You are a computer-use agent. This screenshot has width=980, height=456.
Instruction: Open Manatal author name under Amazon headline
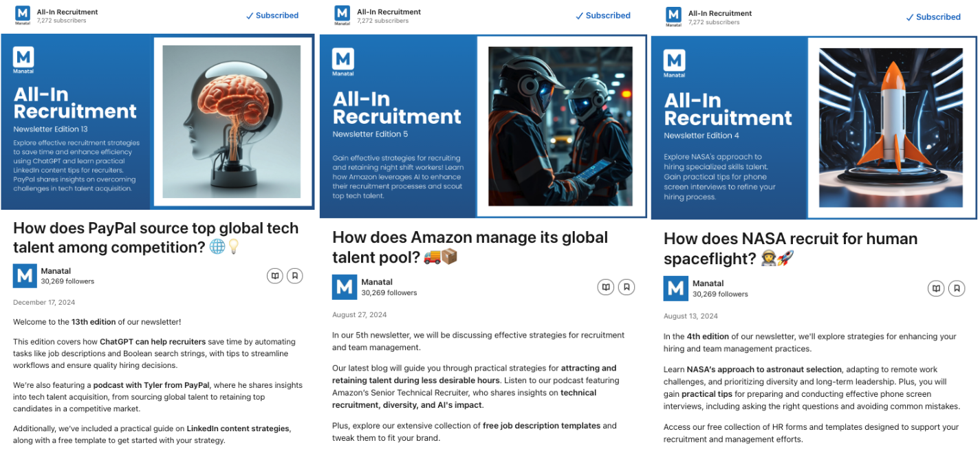coord(377,282)
